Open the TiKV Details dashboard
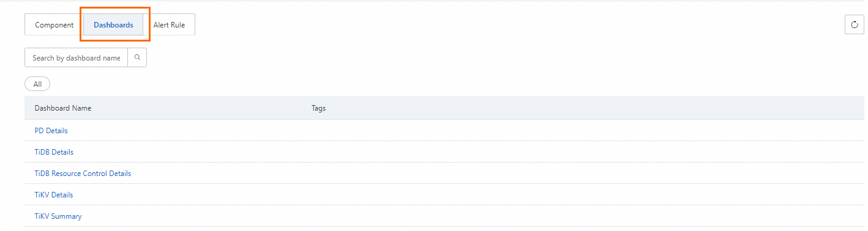Image resolution: width=868 pixels, height=231 pixels. tap(54, 195)
